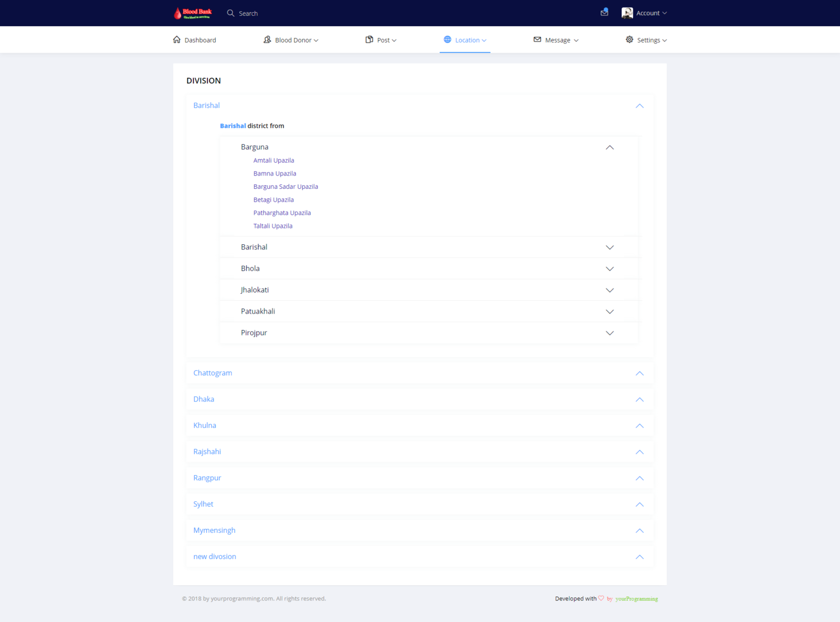
Task: Expand the Bhola district chevron
Action: (x=610, y=269)
